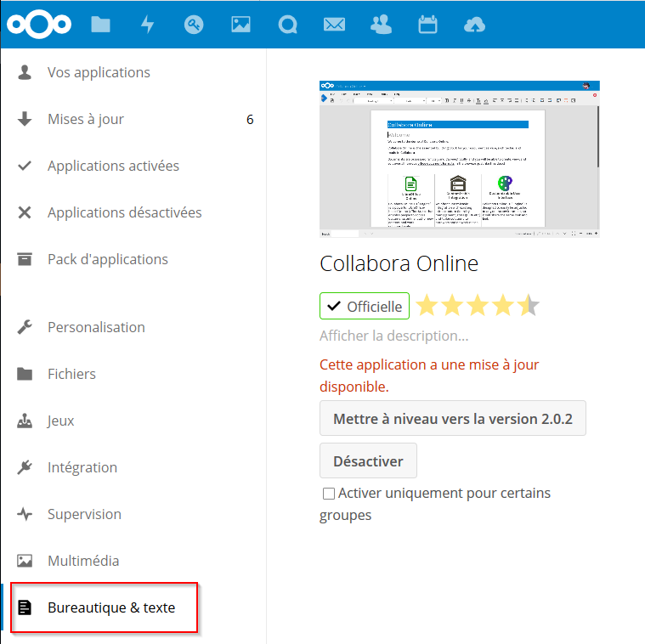The image size is (645, 644).
Task: Click the update count badge 6
Action: tap(250, 120)
